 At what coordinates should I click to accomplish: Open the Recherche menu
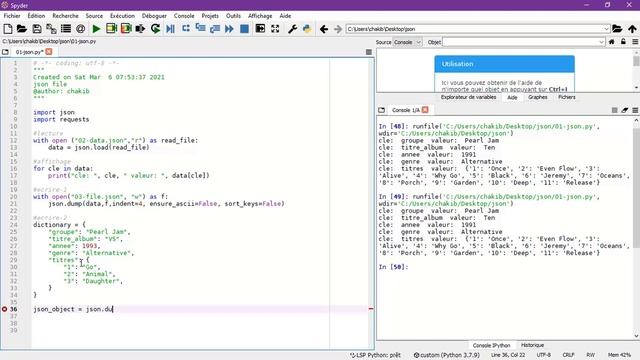(x=65, y=16)
